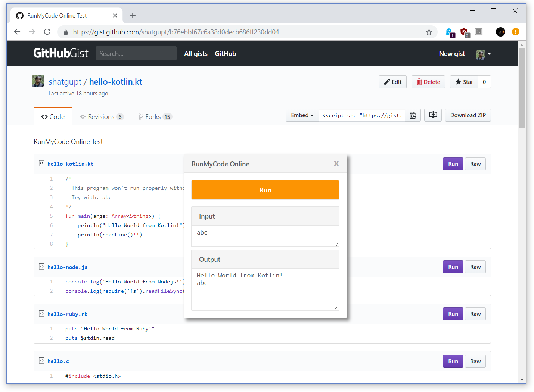
Task: Click shatgupt's profile picture beside gist title
Action: point(38,81)
